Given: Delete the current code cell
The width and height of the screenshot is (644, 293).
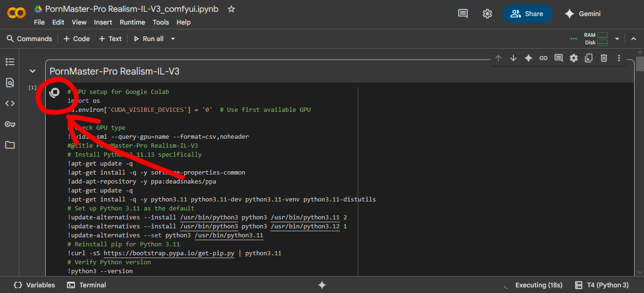Looking at the screenshot, I should click(x=604, y=58).
